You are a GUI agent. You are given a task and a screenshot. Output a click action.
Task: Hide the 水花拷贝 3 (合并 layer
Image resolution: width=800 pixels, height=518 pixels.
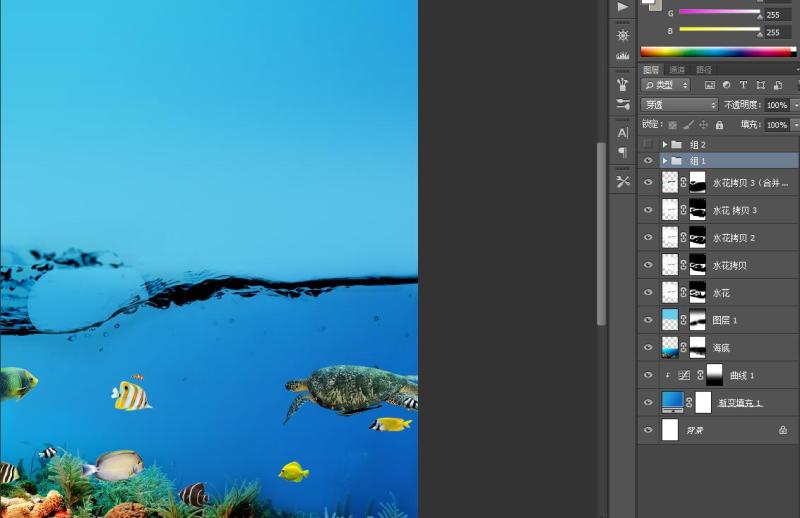pyautogui.click(x=648, y=182)
